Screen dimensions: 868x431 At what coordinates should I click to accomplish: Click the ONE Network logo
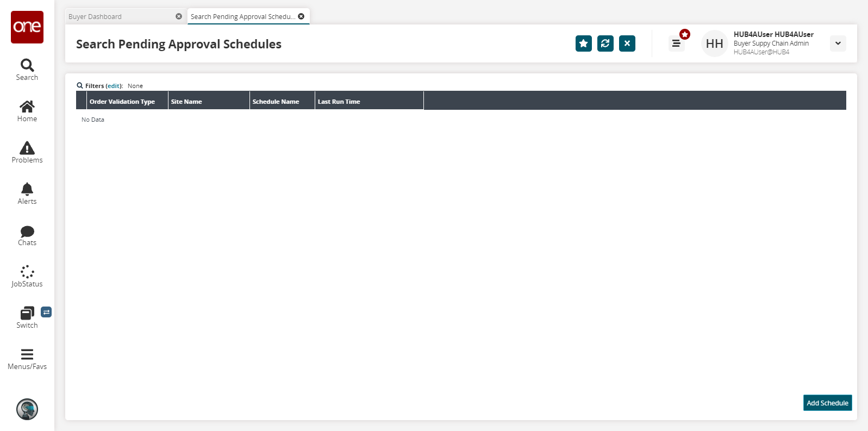click(27, 27)
